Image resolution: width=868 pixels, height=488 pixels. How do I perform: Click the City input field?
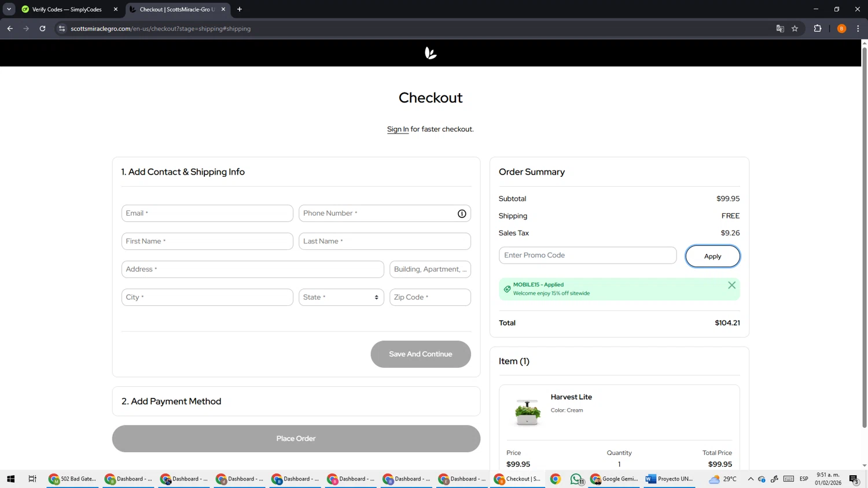pos(207,297)
